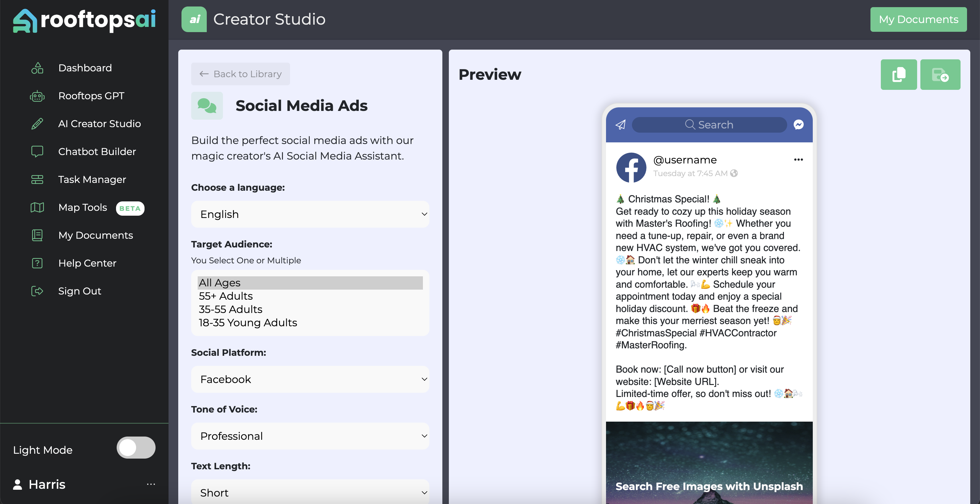
Task: Select 55+ Adults in Target Audience list
Action: [226, 296]
